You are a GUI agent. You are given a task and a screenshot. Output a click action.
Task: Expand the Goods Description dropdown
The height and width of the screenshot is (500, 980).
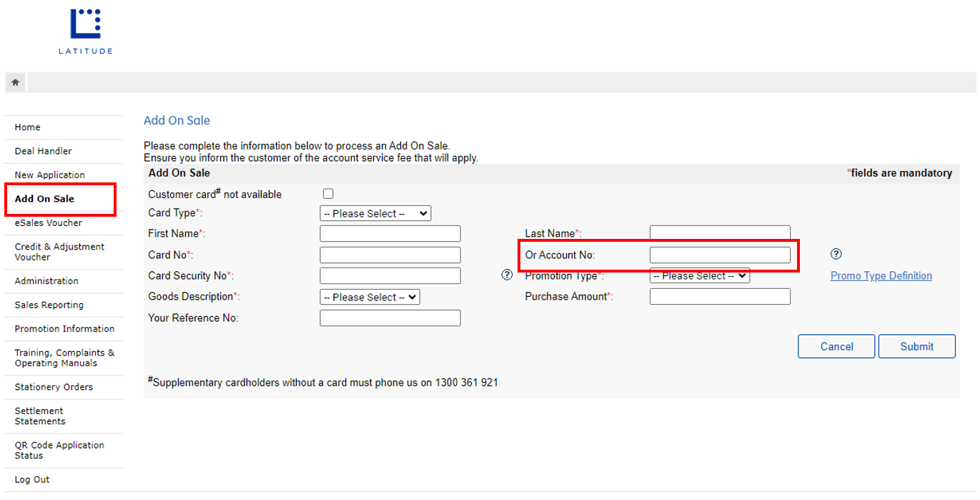pos(370,297)
